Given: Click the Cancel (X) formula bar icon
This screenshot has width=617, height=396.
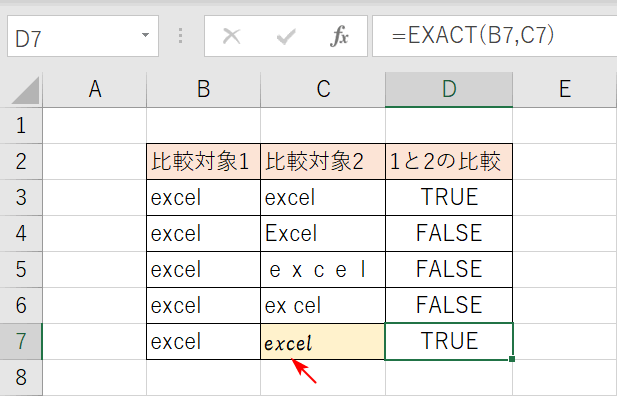Looking at the screenshot, I should (231, 36).
